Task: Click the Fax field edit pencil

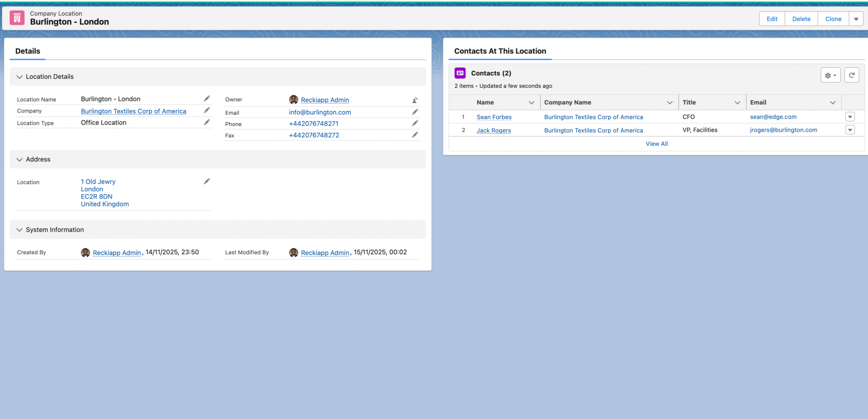Action: [x=415, y=135]
